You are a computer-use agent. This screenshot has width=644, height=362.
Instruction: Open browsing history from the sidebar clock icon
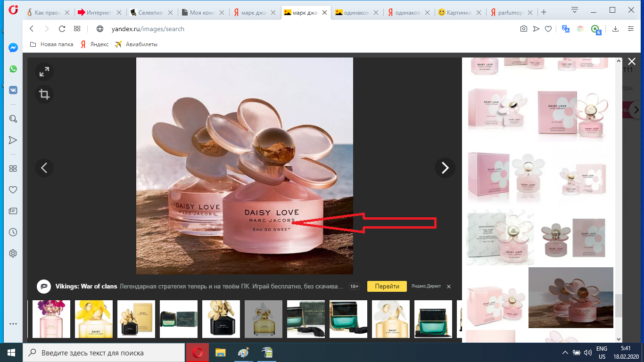tap(13, 232)
